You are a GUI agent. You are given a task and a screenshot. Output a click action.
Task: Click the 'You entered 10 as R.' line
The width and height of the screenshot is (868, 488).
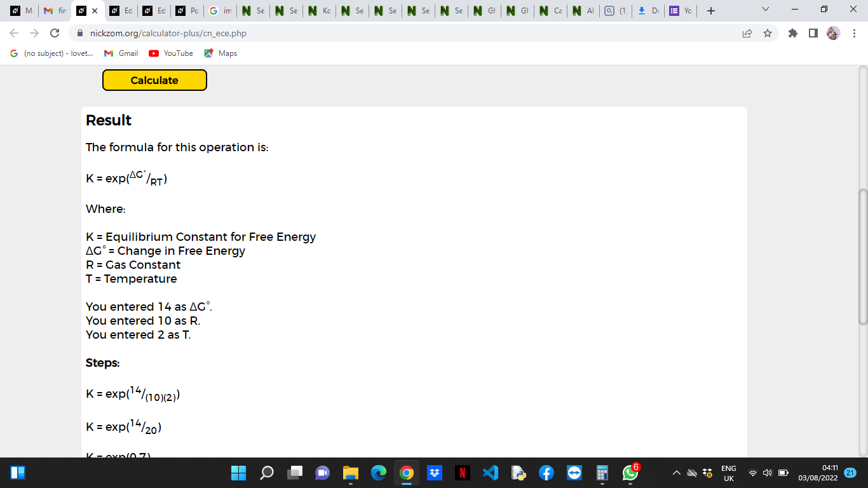click(143, 321)
